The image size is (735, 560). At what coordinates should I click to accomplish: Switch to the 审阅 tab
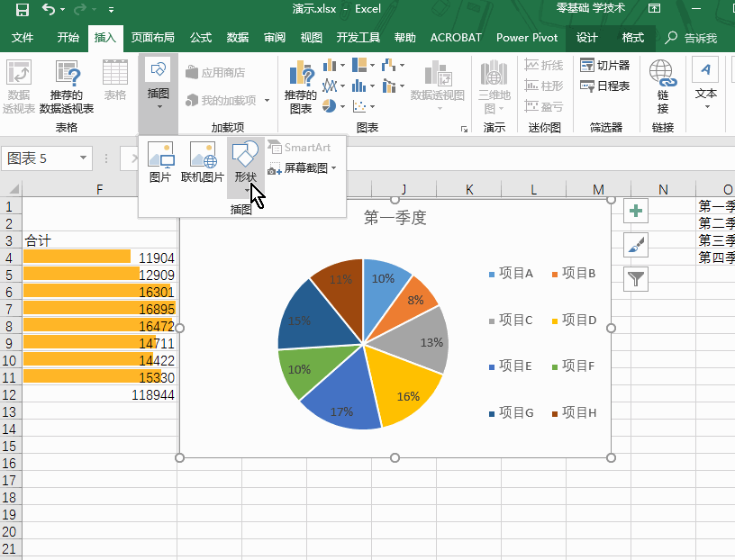[275, 38]
